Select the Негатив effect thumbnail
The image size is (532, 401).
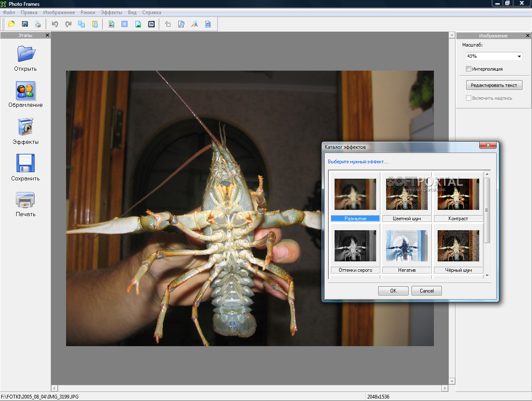[406, 246]
